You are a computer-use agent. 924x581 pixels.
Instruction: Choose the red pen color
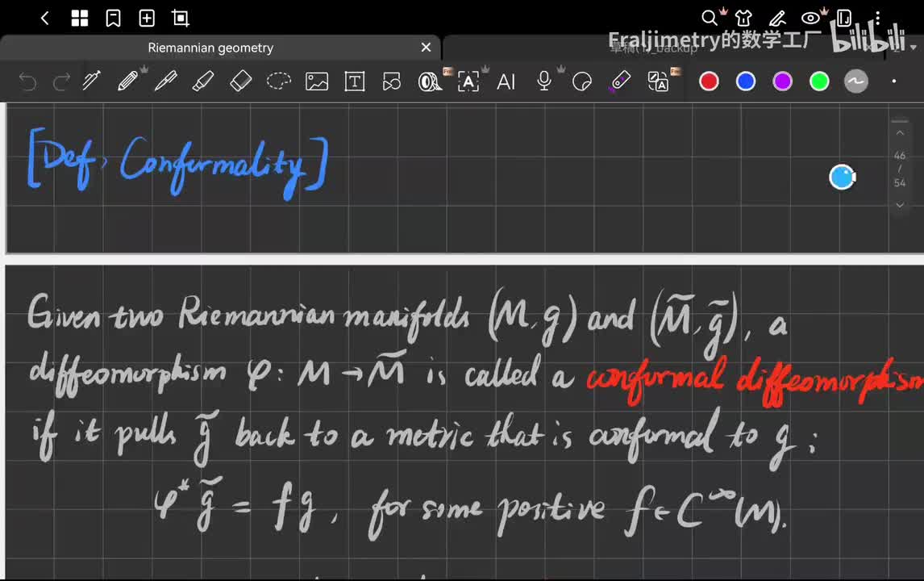click(709, 82)
